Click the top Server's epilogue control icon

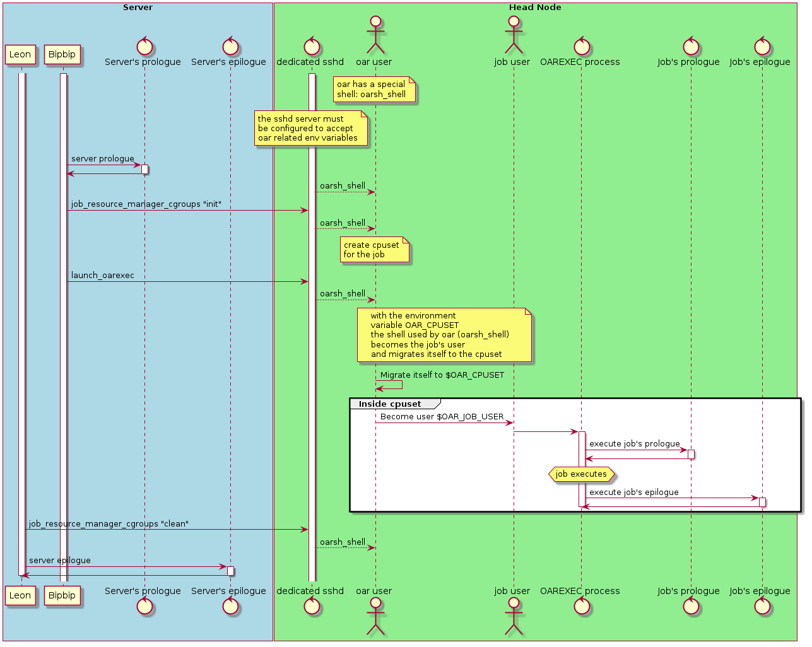[230, 46]
